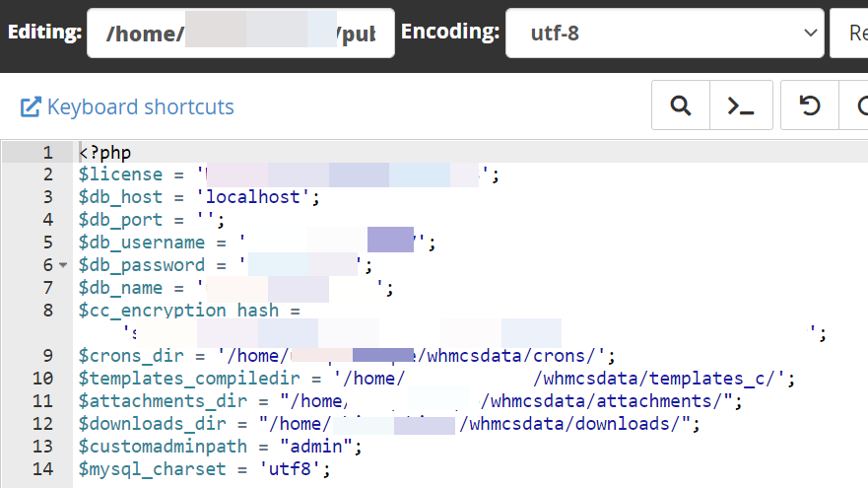This screenshot has height=488, width=868.
Task: Click the cut-off Re button after Encoding
Action: [x=851, y=33]
